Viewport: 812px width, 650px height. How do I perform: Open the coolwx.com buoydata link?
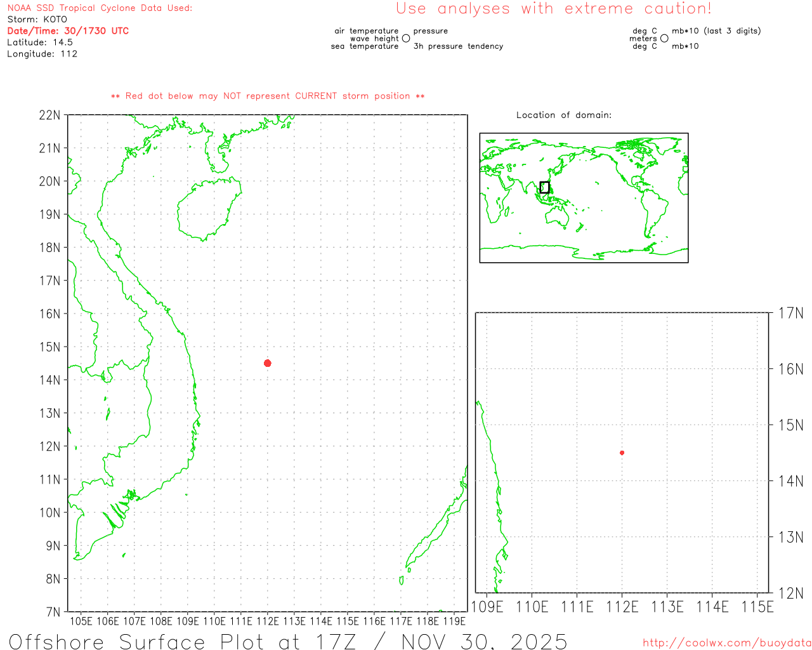pyautogui.click(x=726, y=643)
